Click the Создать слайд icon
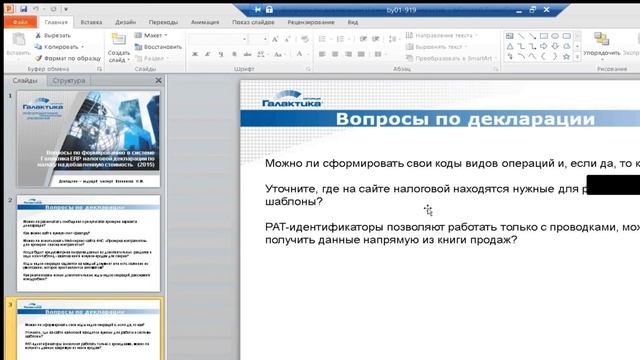Image resolution: width=640 pixels, height=360 pixels. coord(118,39)
